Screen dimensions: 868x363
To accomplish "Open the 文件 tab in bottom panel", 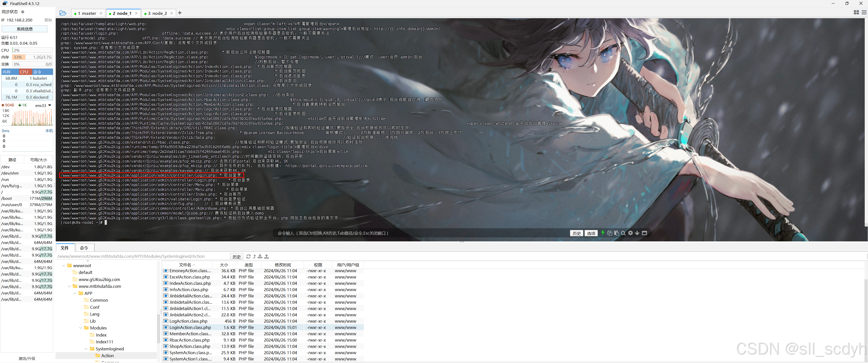I will (x=65, y=248).
